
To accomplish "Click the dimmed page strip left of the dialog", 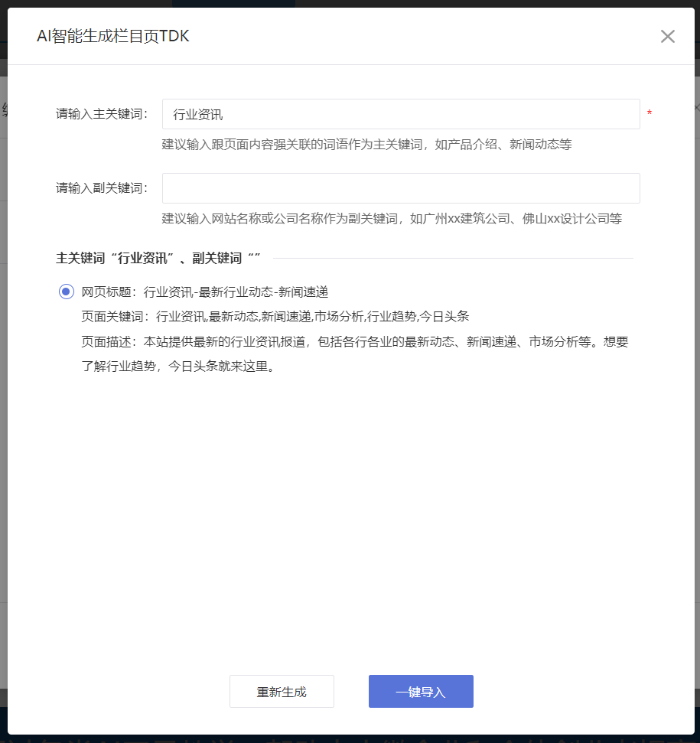I will tap(3, 383).
